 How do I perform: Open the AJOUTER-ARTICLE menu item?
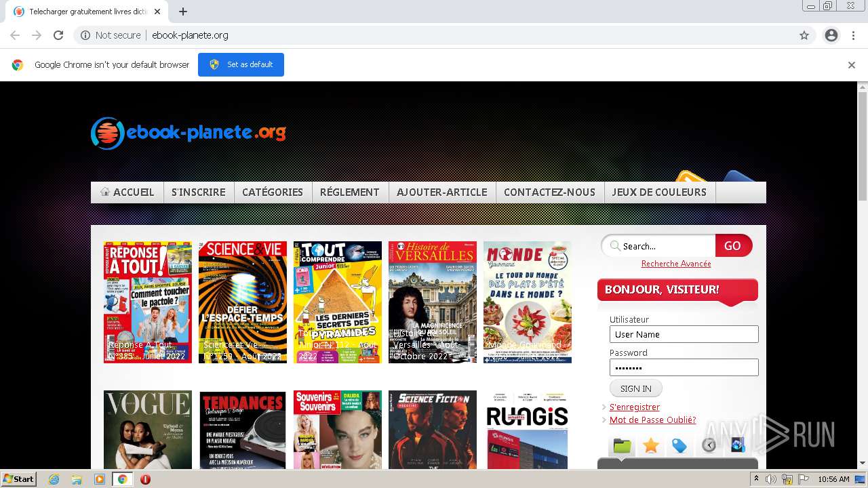[x=442, y=192]
